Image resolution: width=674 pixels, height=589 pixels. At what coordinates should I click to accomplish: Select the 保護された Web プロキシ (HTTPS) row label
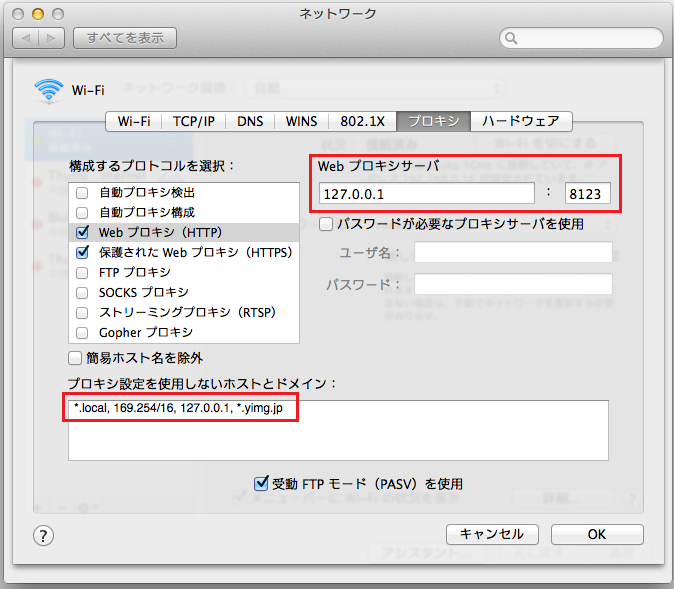pos(196,252)
